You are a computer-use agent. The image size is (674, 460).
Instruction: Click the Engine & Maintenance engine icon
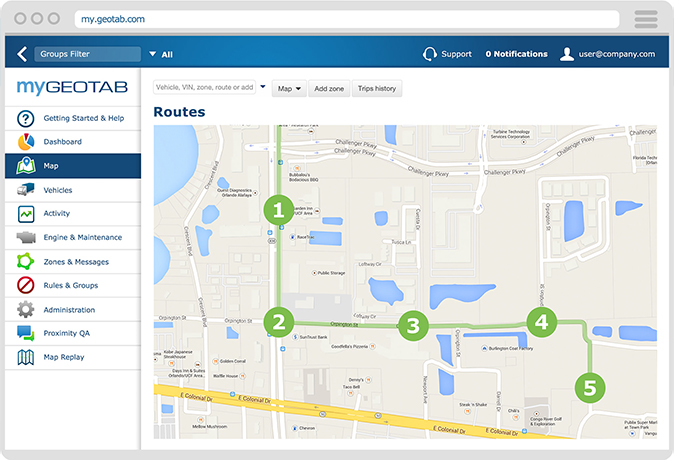[x=26, y=237]
